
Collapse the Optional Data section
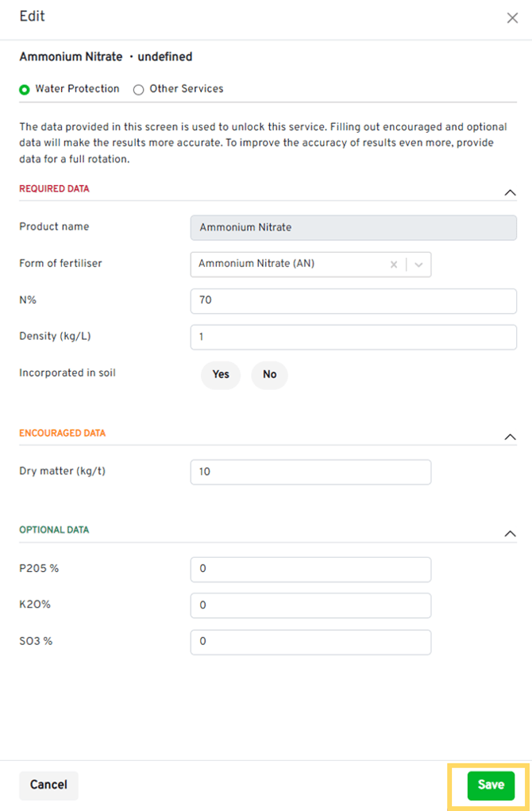(x=511, y=534)
